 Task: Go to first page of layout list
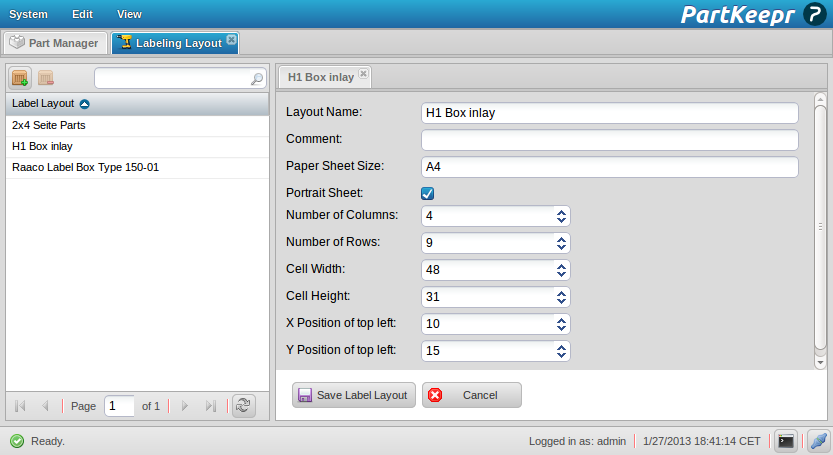(x=20, y=406)
